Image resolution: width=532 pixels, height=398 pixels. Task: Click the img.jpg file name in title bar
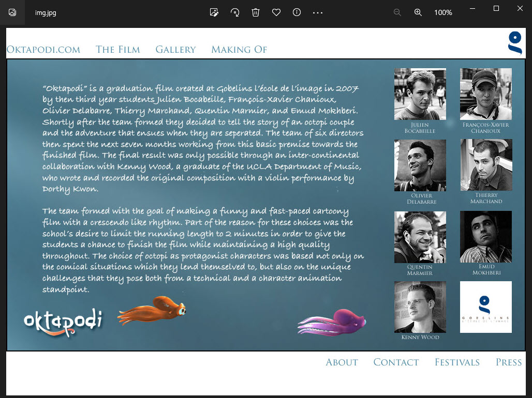pyautogui.click(x=46, y=12)
